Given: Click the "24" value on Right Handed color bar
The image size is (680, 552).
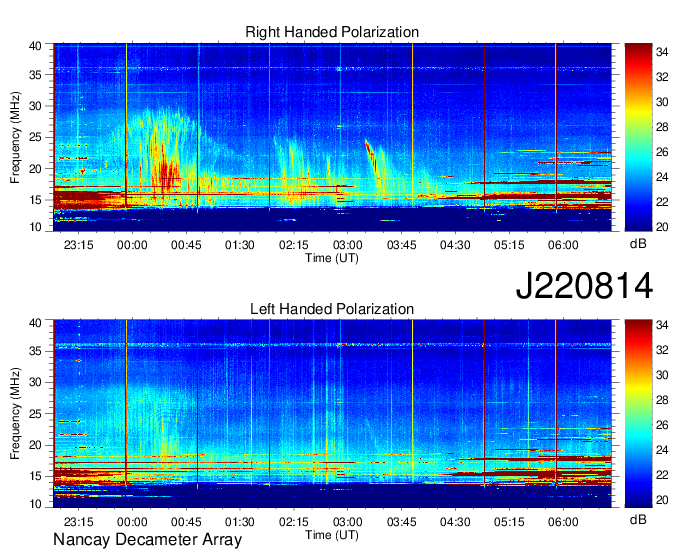Looking at the screenshot, I should (x=662, y=177).
